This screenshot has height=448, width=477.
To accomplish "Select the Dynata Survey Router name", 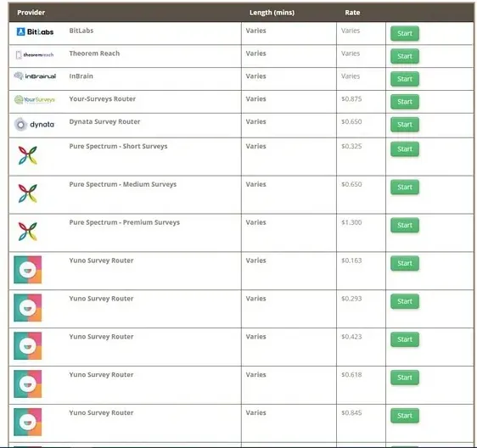I will pos(104,122).
